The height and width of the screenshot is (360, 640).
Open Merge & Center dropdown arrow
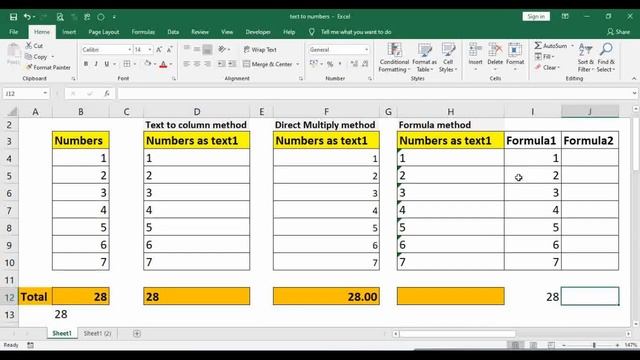click(x=298, y=64)
